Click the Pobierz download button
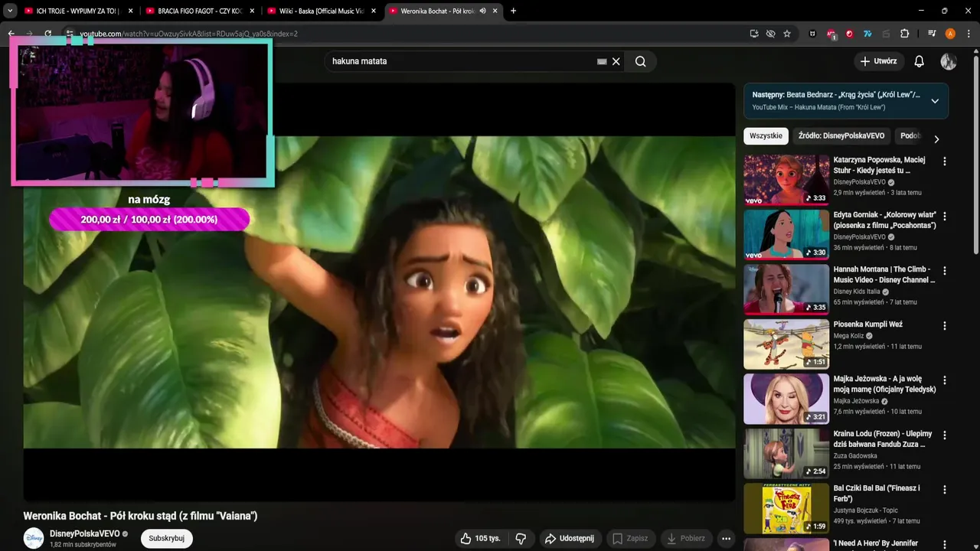 686,539
